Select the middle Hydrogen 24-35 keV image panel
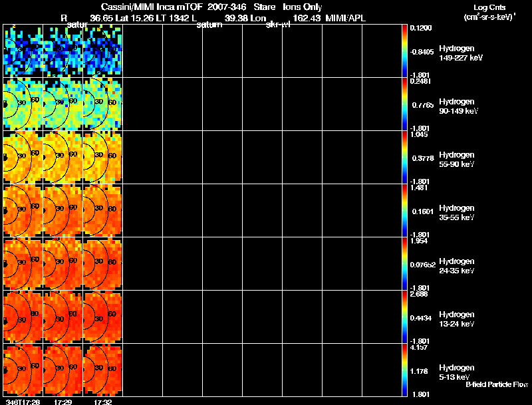This screenshot has width=532, height=405. tap(63, 263)
